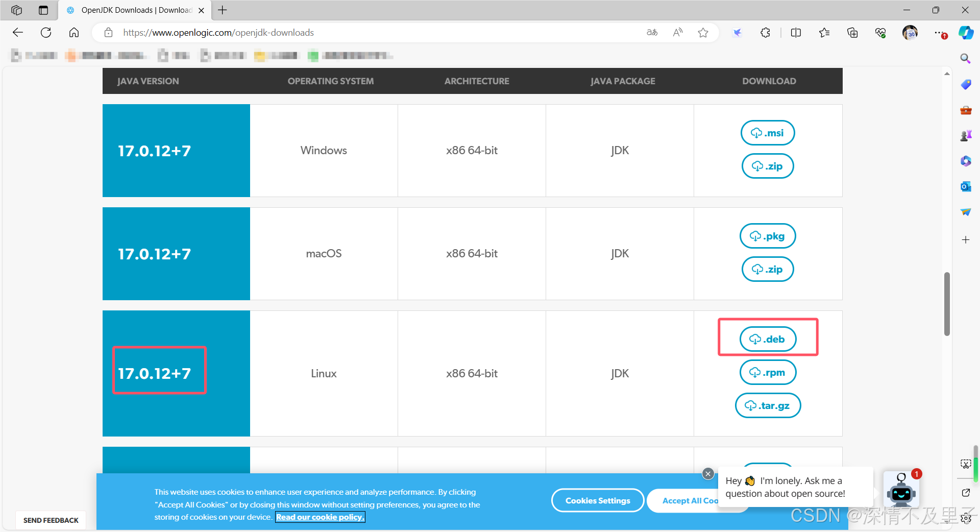Open sidebar settings gear
The width and height of the screenshot is (980, 532).
coord(966,519)
